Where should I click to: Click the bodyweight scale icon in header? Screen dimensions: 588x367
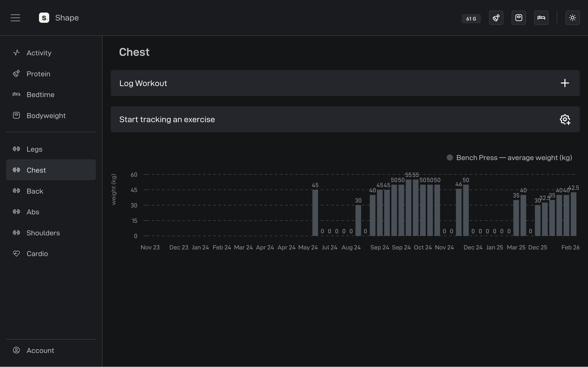tap(519, 18)
